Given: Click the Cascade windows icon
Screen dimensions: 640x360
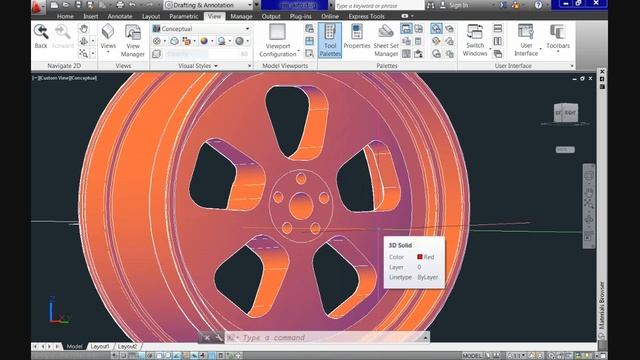Looking at the screenshot, I should click(x=498, y=53).
